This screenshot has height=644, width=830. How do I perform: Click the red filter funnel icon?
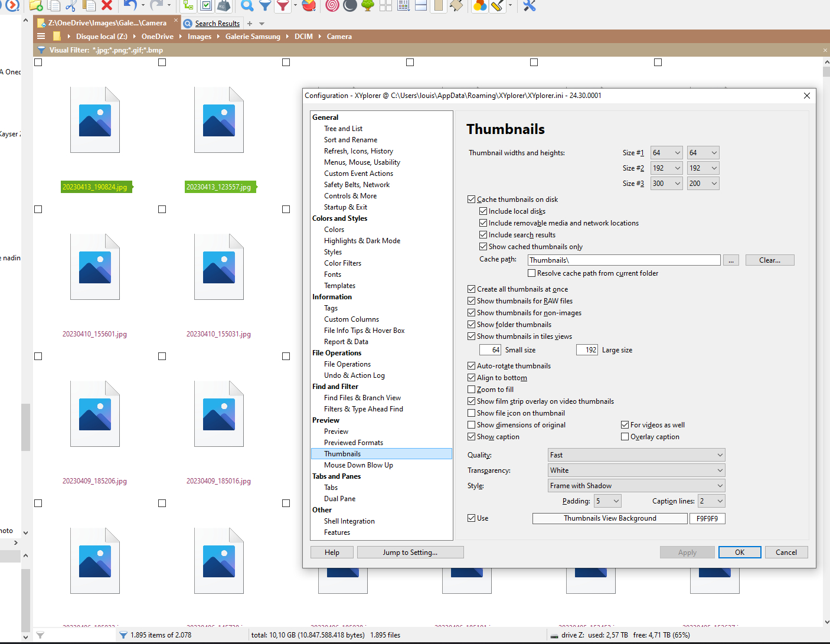(283, 5)
